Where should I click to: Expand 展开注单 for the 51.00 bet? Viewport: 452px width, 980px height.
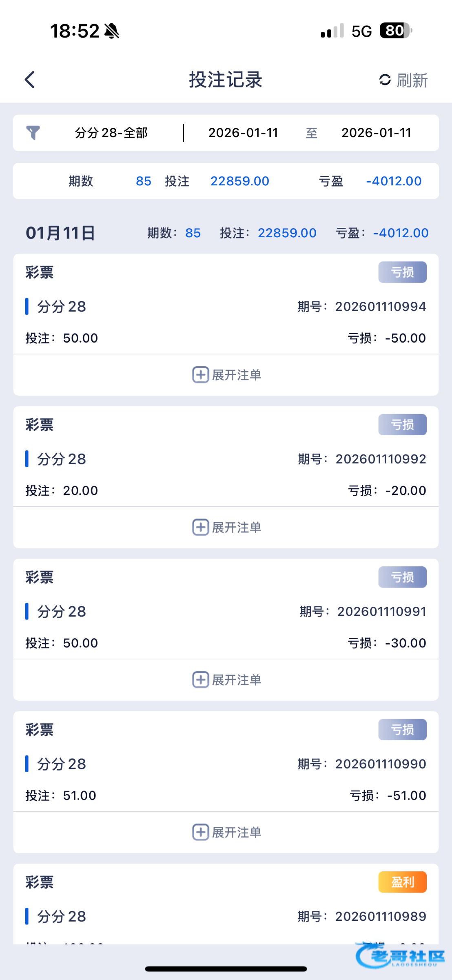(x=236, y=832)
